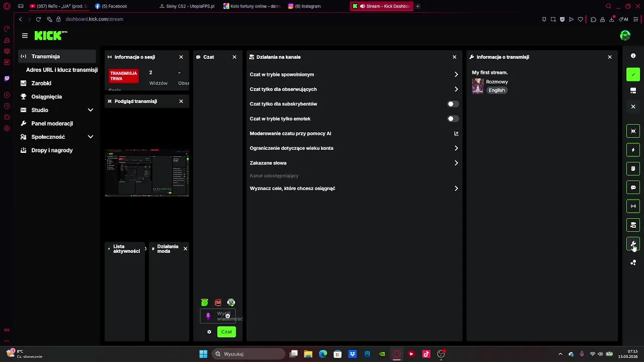Enable Czat w trybie tylko emotek toggle

(x=453, y=119)
